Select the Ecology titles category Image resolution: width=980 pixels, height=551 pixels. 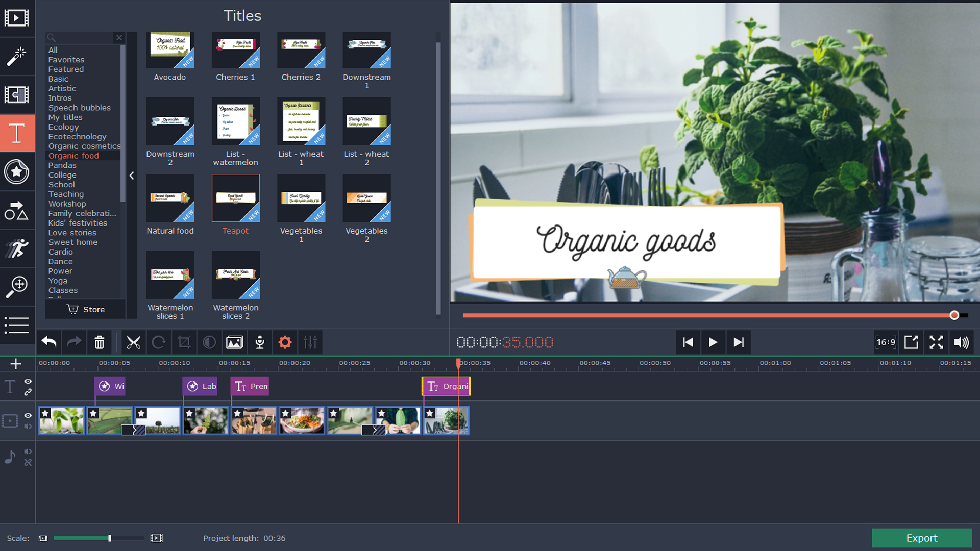coord(63,127)
